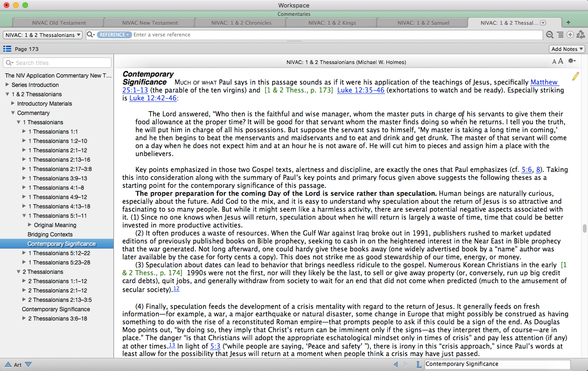Image resolution: width=588 pixels, height=371 pixels.
Task: Switch to the NIVAC: 1 & 2 Kings tab
Action: tap(332, 22)
